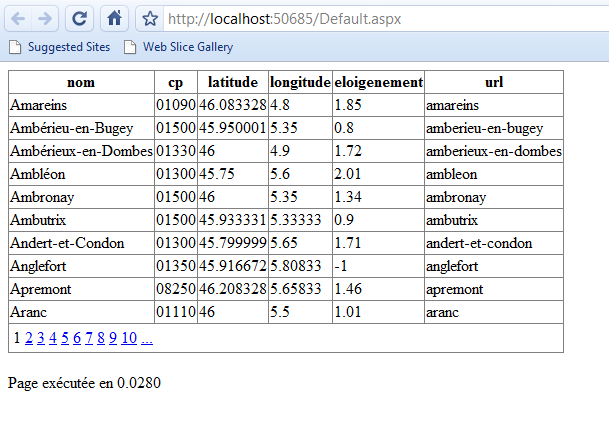Viewport: 609px width, 421px height.
Task: Go to results page 4
Action: point(53,338)
